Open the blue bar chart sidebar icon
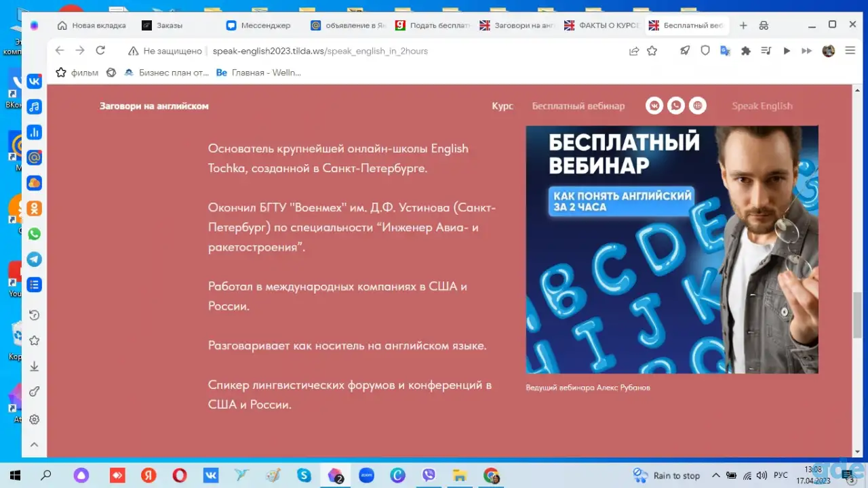868x488 pixels. click(34, 132)
